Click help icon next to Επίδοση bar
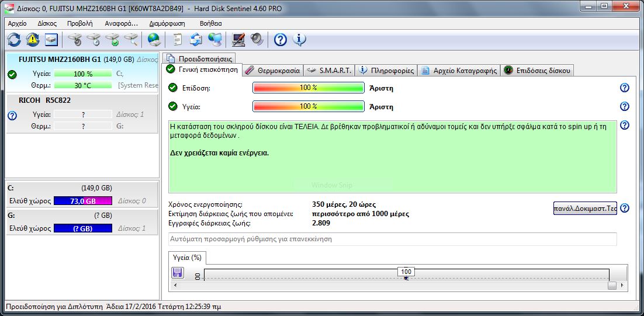Screen dimensions: 644x316 tap(625, 88)
